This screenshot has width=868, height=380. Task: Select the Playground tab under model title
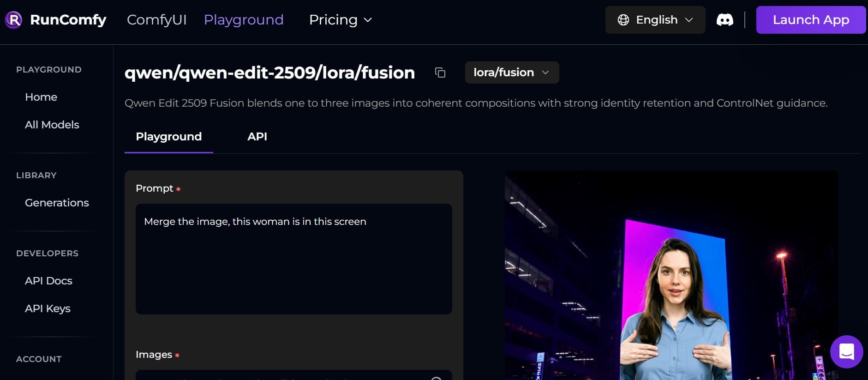168,137
